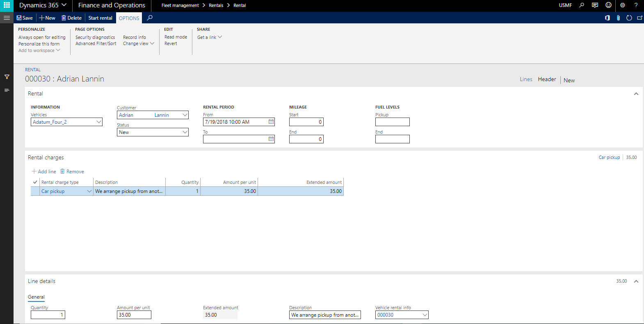This screenshot has height=324, width=644.
Task: Click Add line in Rental charges
Action: coord(44,172)
